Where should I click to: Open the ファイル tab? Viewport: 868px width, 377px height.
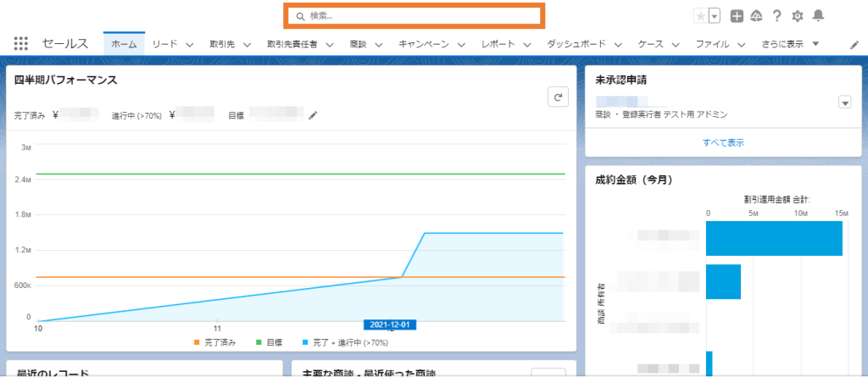[712, 44]
